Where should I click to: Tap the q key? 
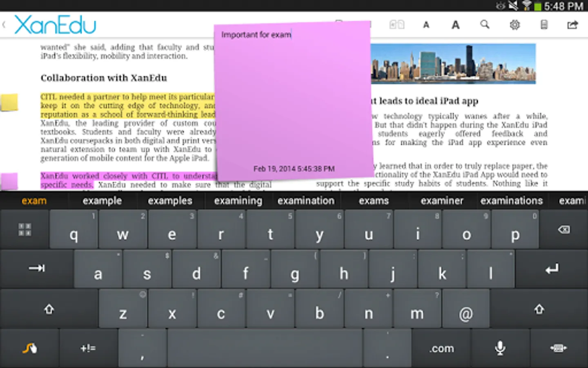[x=73, y=229]
